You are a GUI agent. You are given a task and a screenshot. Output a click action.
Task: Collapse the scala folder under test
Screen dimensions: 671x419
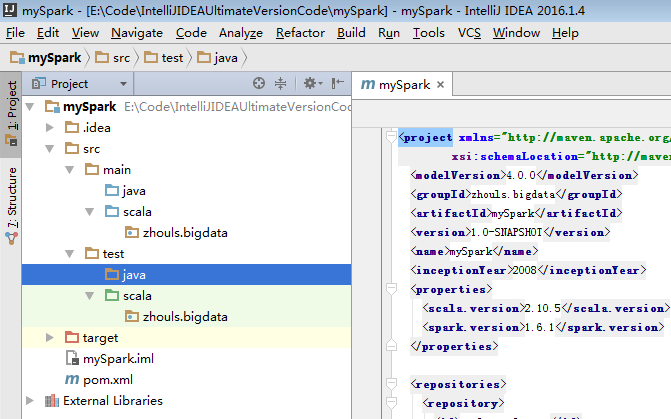point(89,295)
